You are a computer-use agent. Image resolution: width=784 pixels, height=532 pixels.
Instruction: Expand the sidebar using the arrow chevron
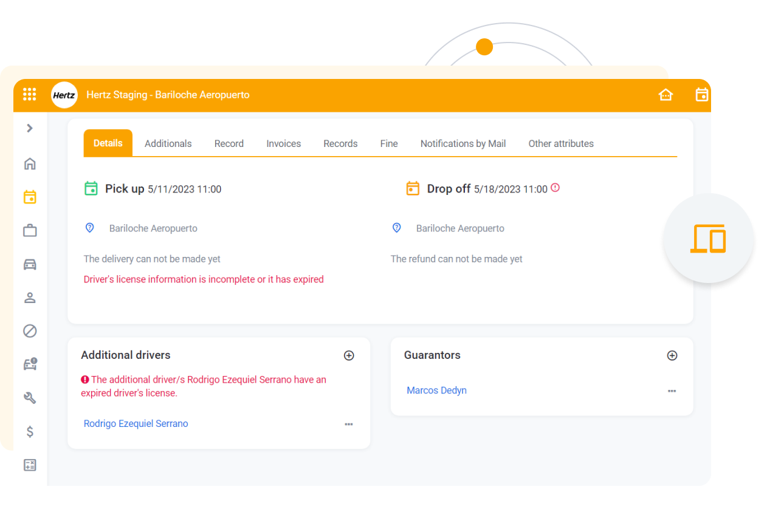[x=29, y=128]
